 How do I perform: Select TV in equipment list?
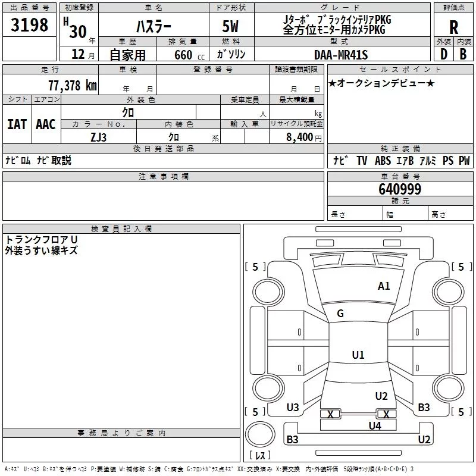point(362,160)
